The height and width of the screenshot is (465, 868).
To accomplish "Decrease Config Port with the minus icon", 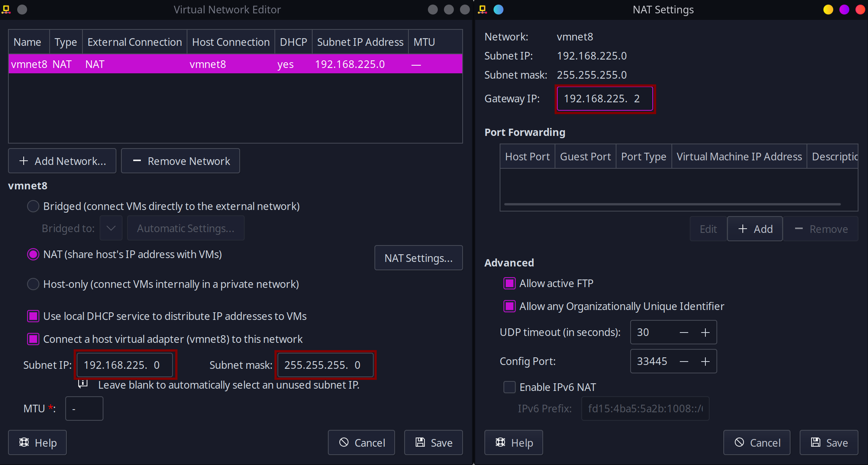I will 684,362.
